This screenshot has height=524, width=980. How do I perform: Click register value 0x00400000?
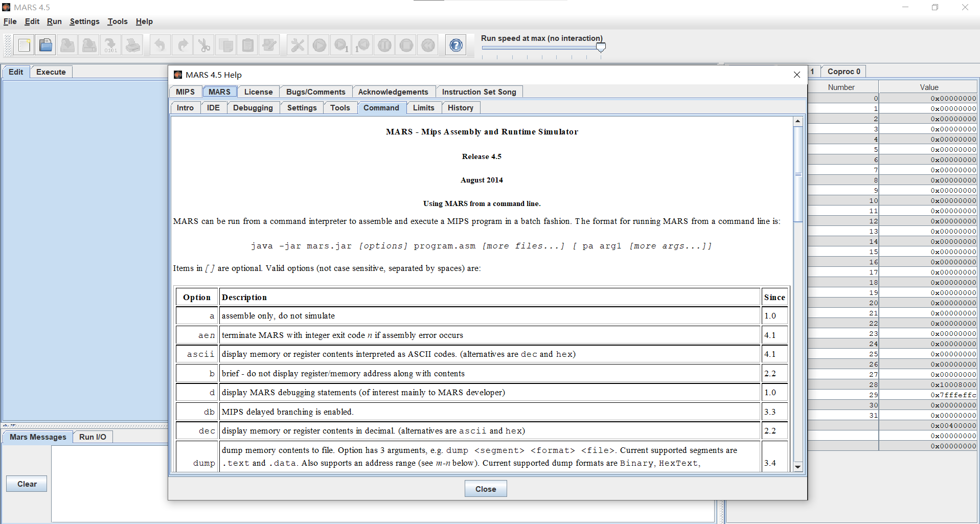pos(928,425)
